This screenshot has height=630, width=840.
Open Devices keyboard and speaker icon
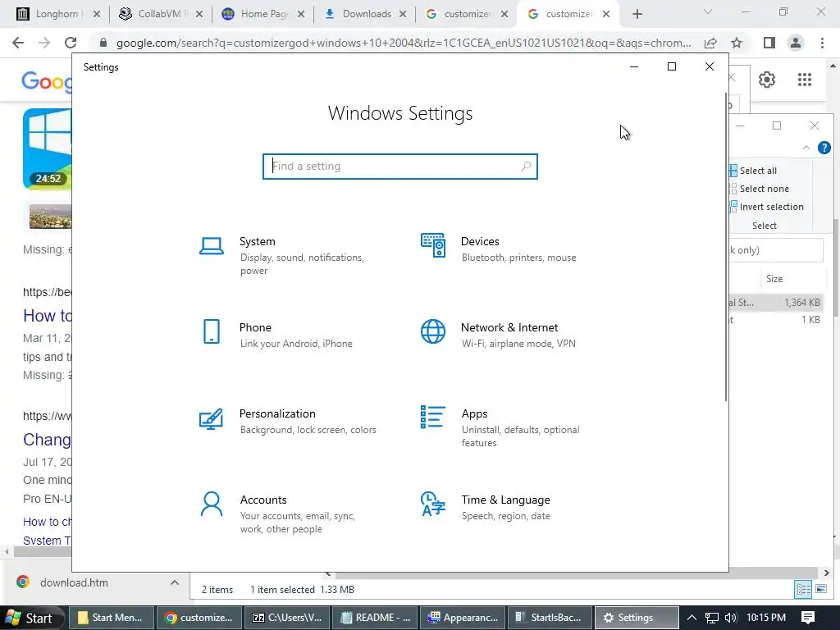pos(433,245)
